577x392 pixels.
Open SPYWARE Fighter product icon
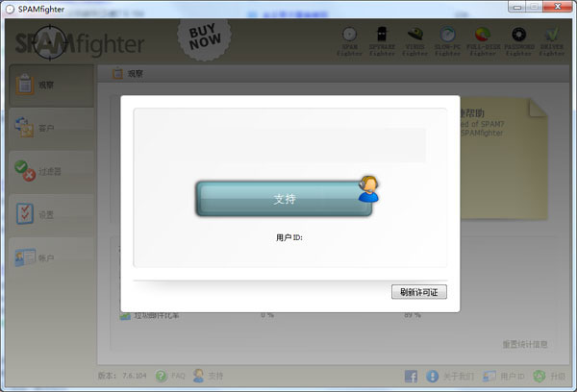tap(382, 41)
